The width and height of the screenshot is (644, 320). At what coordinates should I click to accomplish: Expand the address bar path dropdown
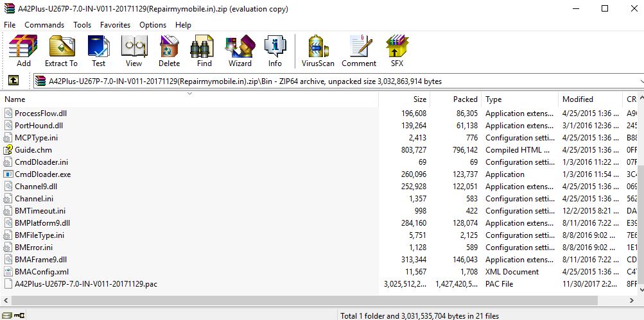click(640, 81)
